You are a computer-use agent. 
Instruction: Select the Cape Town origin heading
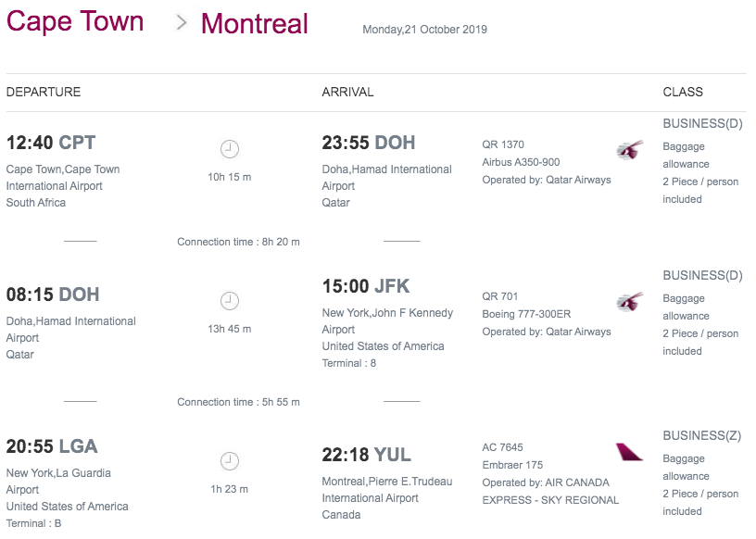[75, 21]
